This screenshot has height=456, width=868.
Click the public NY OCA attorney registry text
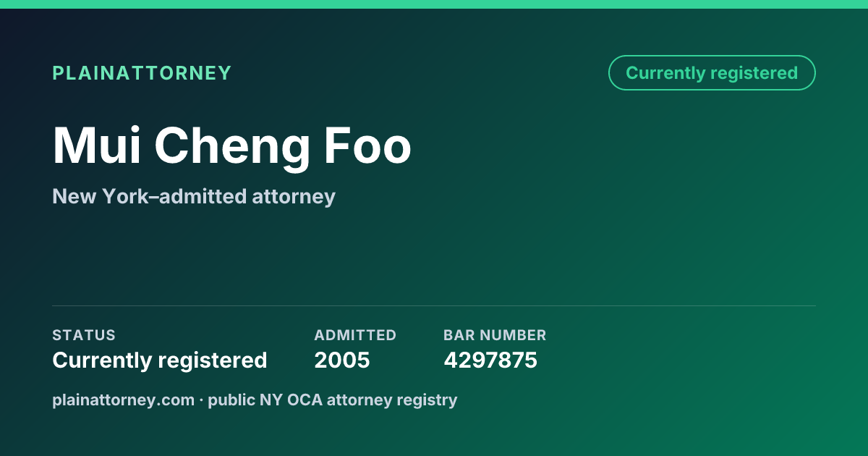(x=333, y=400)
